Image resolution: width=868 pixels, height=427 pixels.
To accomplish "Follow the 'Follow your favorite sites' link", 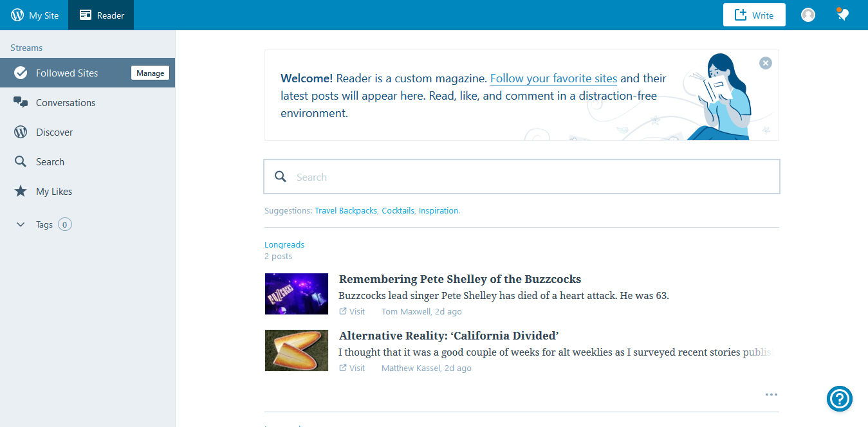I will 553,78.
